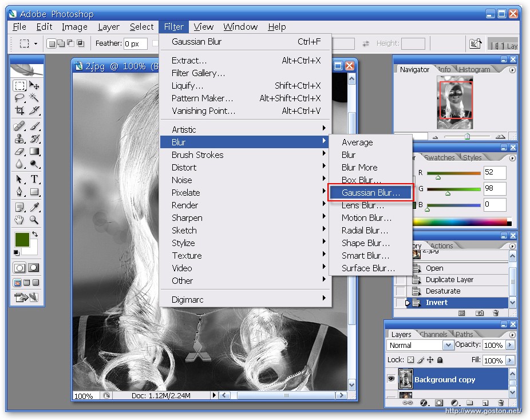Select the Slice tool
This screenshot has height=420, width=530.
pyautogui.click(x=34, y=110)
